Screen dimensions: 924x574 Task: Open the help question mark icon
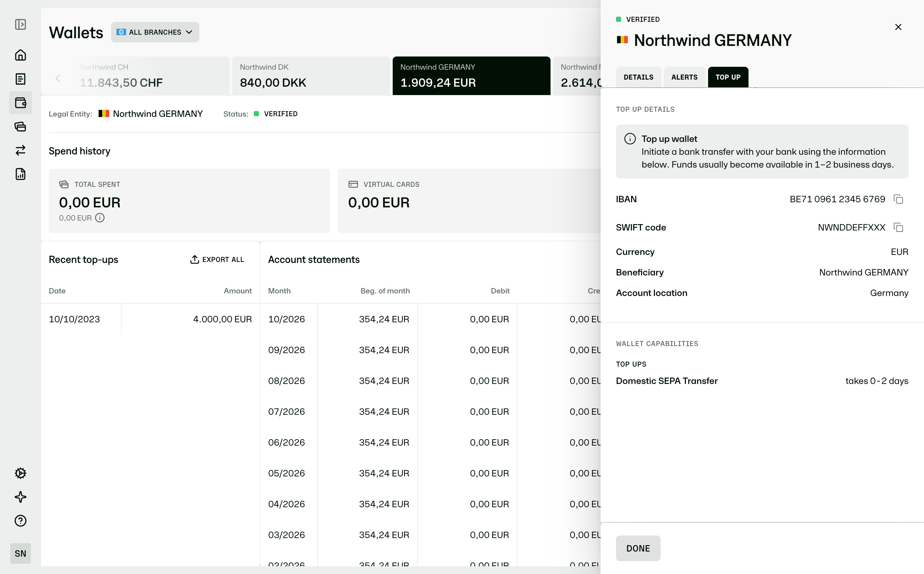[x=21, y=521]
